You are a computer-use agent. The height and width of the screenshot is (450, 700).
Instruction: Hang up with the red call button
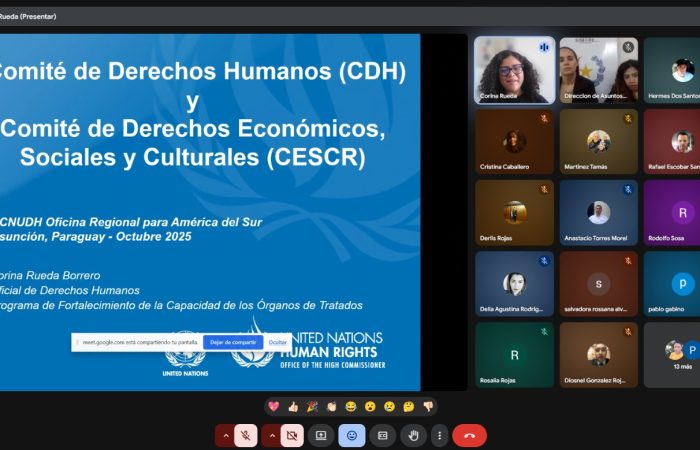click(x=469, y=435)
